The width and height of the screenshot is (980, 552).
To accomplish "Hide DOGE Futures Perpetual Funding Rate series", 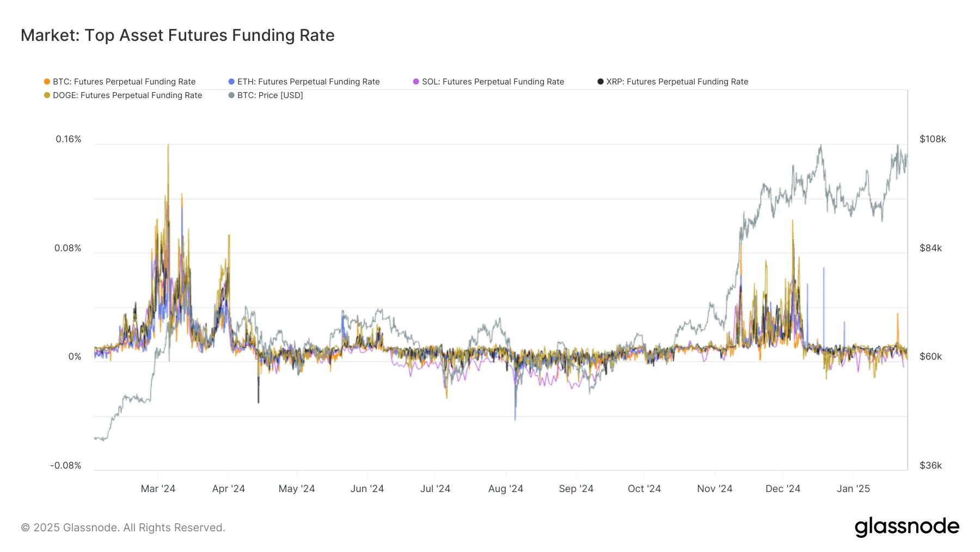I will 127,95.
